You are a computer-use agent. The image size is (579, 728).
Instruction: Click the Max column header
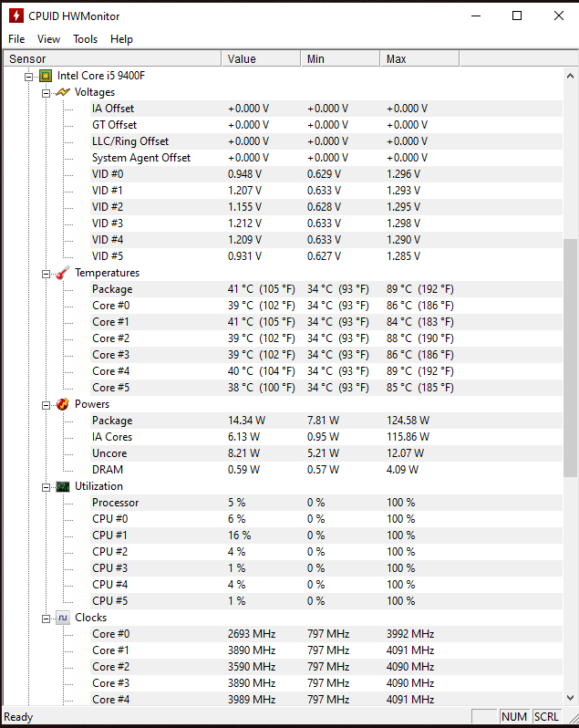(x=419, y=59)
